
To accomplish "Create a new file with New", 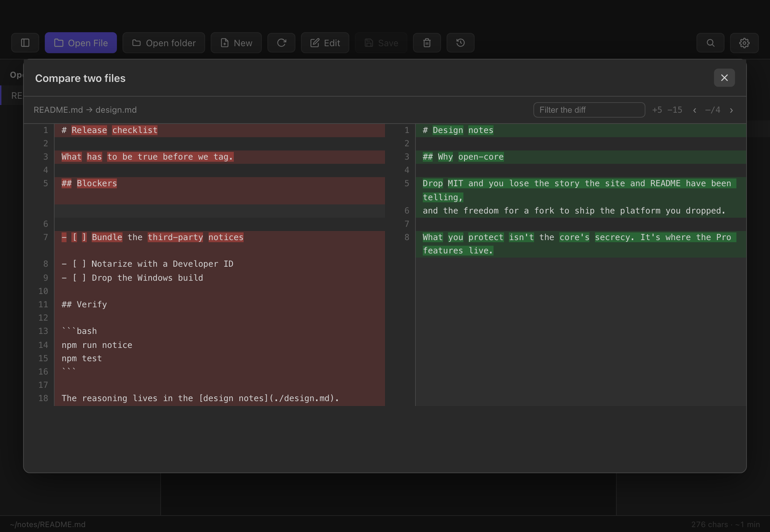I will [x=236, y=43].
